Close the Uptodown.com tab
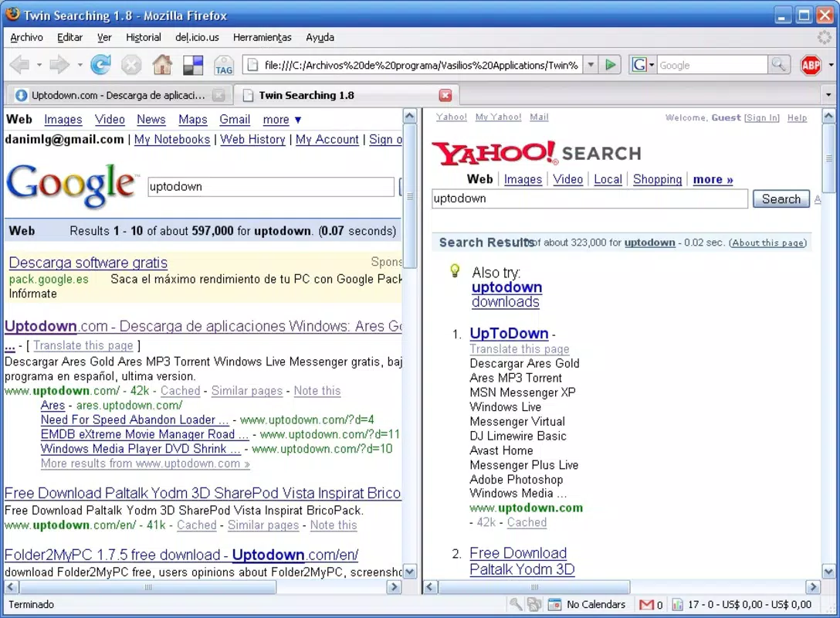The width and height of the screenshot is (840, 618). pyautogui.click(x=218, y=96)
